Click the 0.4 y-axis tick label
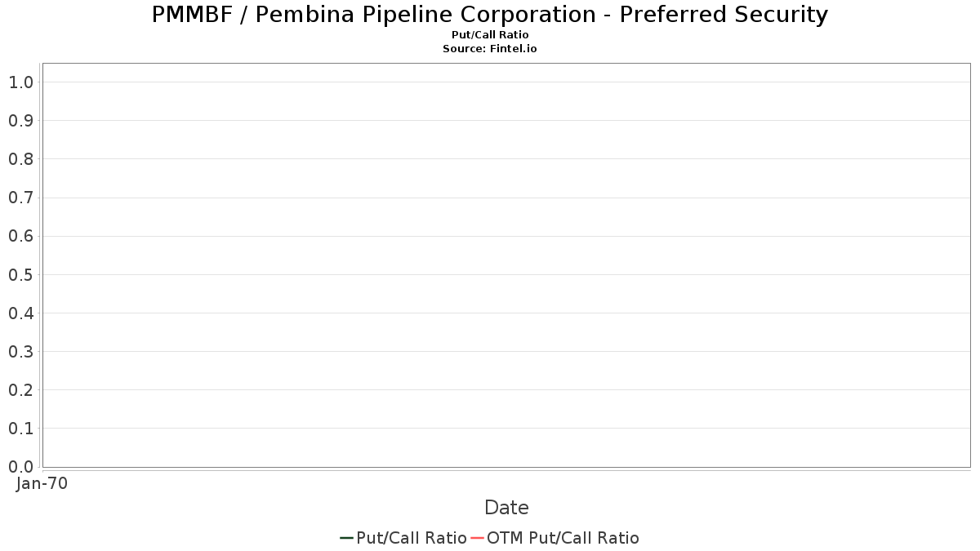The image size is (980, 551). tap(20, 313)
